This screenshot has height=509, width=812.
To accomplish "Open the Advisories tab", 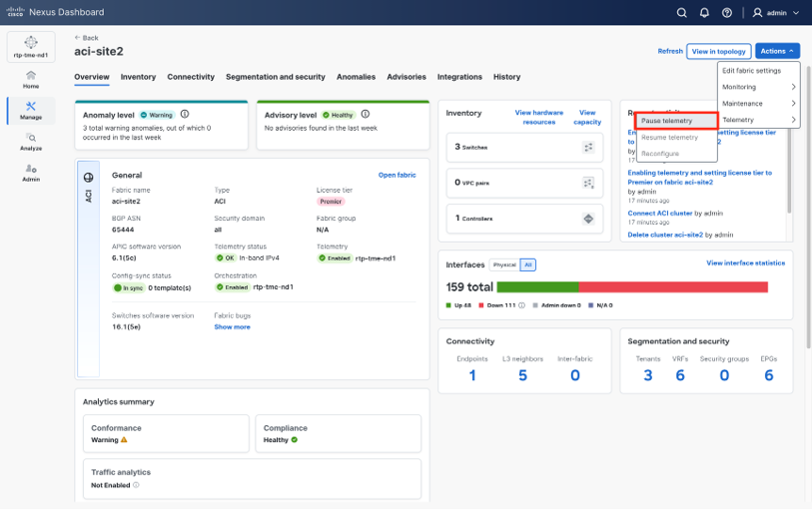I will 406,77.
